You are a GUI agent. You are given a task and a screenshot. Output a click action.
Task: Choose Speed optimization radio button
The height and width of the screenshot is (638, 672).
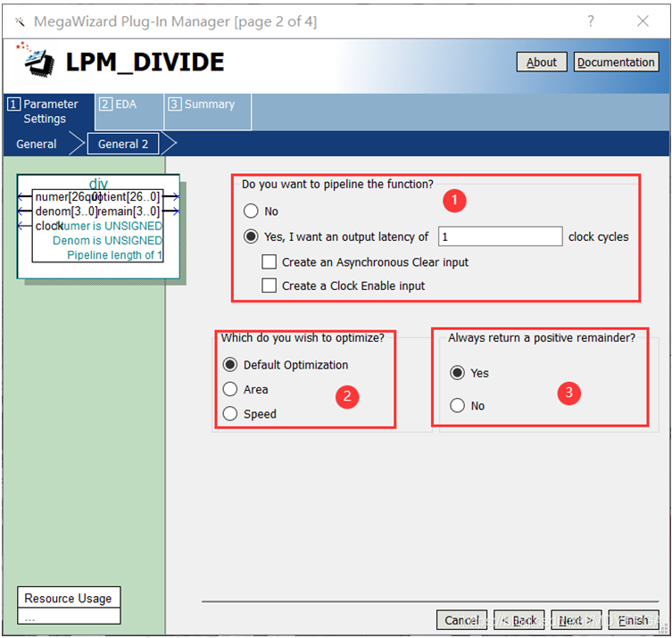pos(229,413)
